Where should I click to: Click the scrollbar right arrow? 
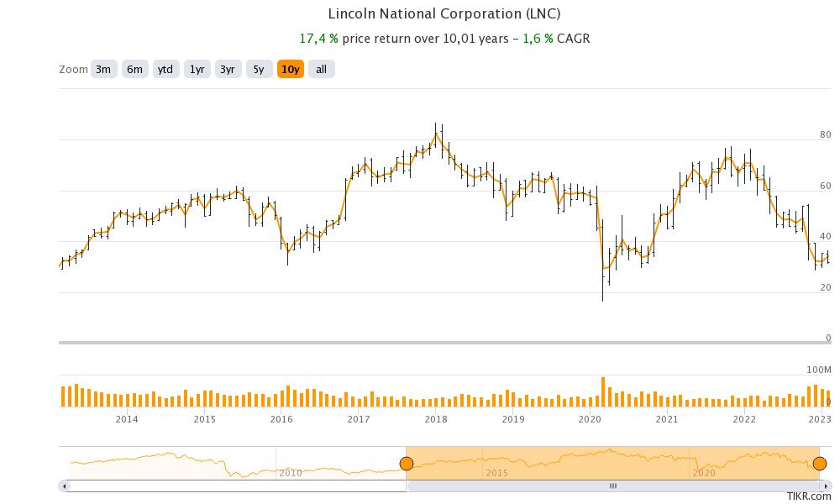click(825, 486)
